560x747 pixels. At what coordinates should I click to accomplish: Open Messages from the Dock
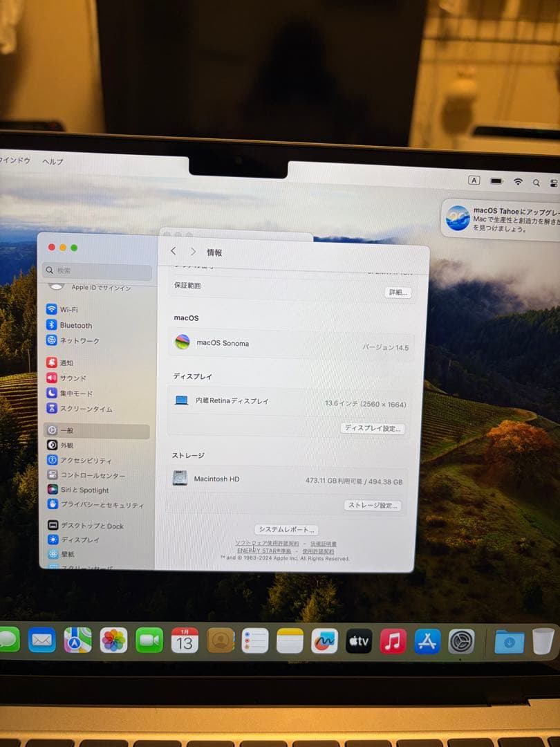(x=8, y=639)
